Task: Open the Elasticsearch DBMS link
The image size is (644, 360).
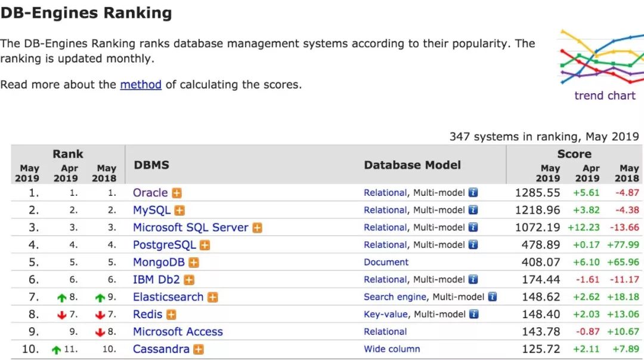Action: (168, 297)
